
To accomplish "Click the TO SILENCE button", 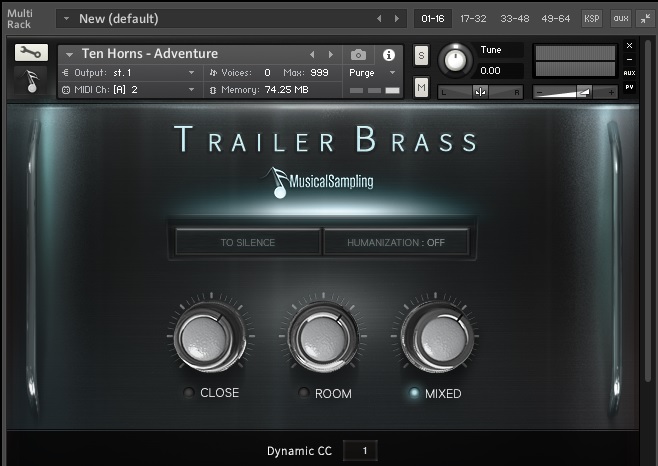I will pos(248,242).
